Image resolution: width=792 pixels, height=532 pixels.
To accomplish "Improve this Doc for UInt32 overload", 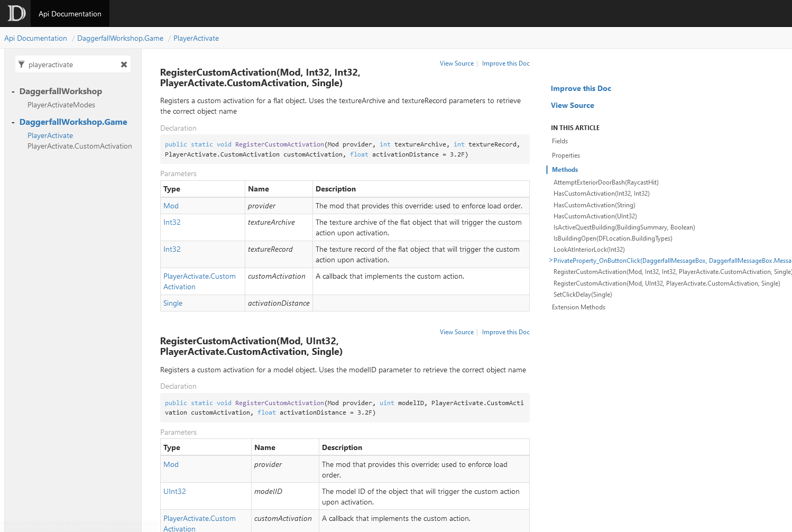I will point(506,332).
